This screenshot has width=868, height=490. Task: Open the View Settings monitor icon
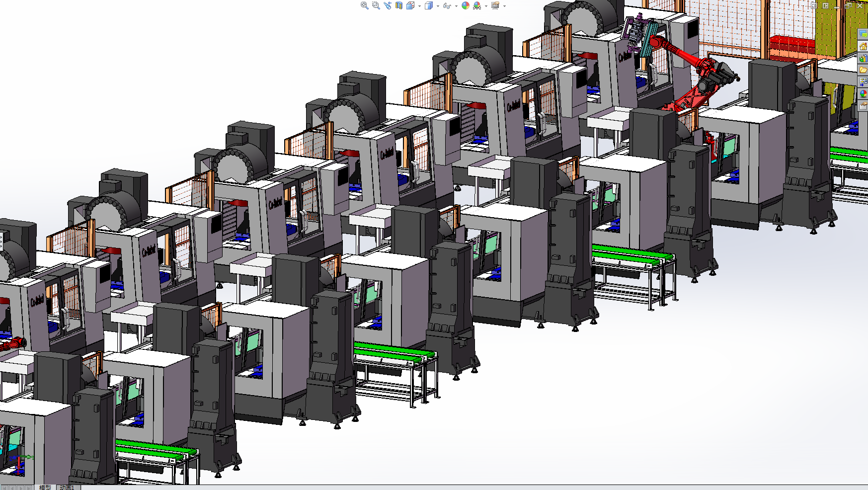pyautogui.click(x=495, y=5)
